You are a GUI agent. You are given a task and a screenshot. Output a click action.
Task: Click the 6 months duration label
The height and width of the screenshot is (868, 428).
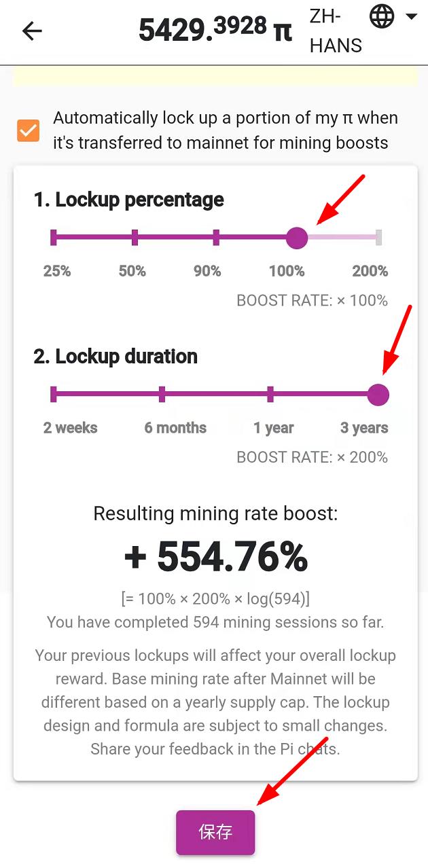click(x=175, y=428)
